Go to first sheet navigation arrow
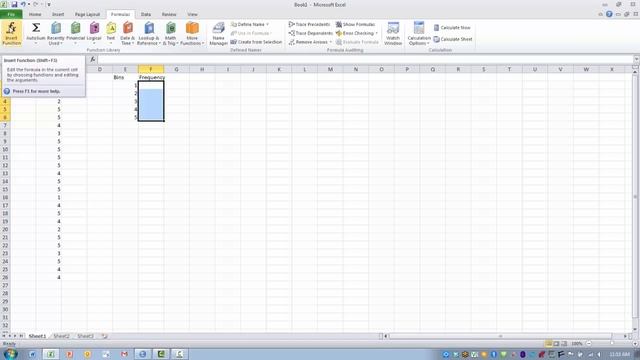The height and width of the screenshot is (360, 640). [x=4, y=336]
